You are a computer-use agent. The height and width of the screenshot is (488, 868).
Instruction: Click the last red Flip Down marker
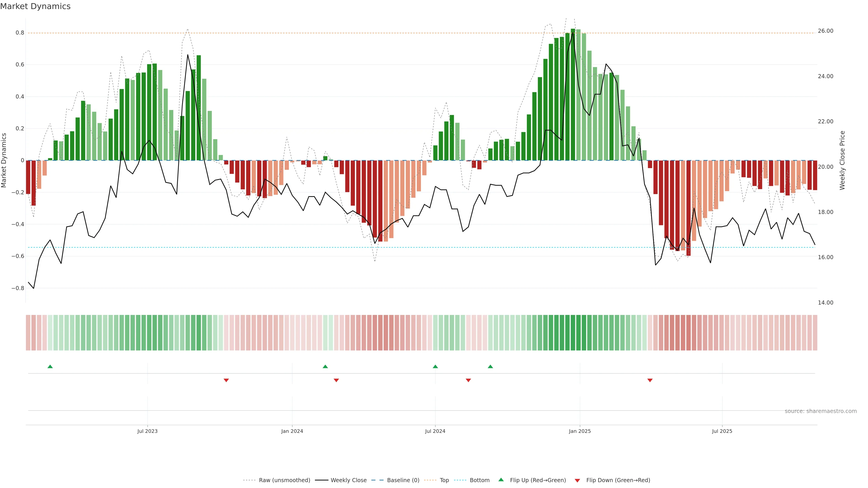click(x=650, y=380)
